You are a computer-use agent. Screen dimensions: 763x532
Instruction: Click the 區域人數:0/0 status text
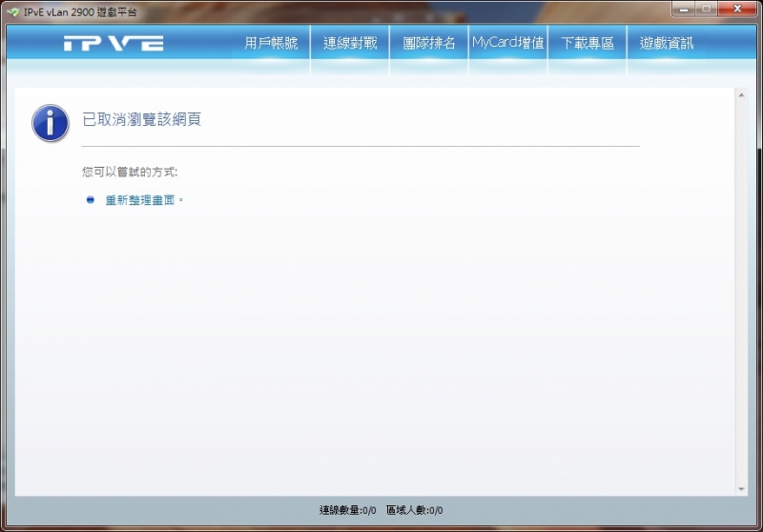point(415,510)
